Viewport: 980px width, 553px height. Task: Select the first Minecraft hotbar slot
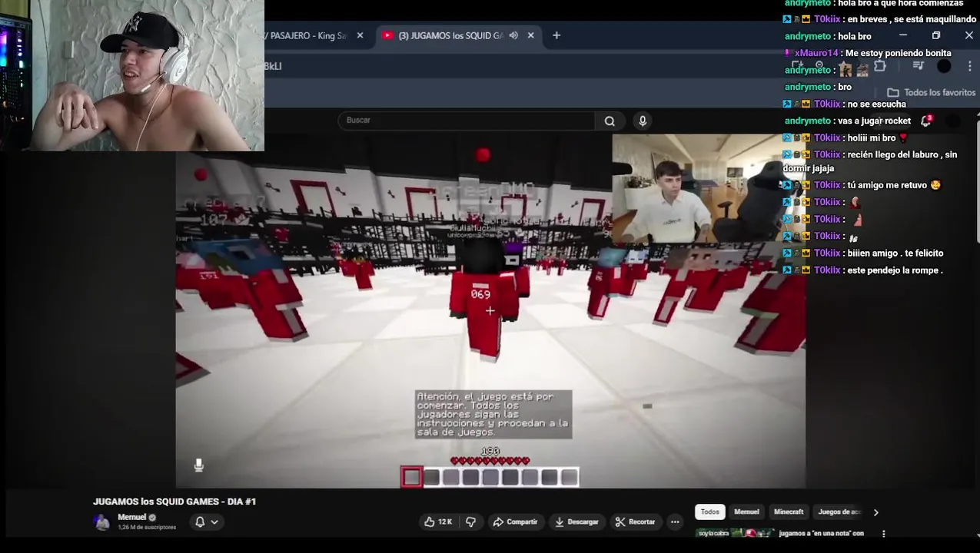click(411, 478)
